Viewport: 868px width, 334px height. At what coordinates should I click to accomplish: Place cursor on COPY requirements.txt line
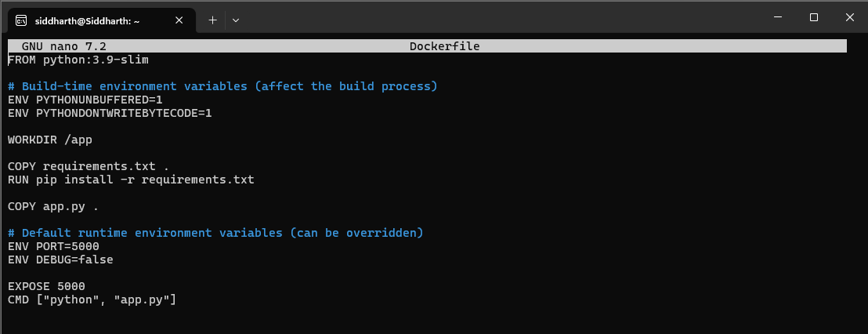coord(89,166)
